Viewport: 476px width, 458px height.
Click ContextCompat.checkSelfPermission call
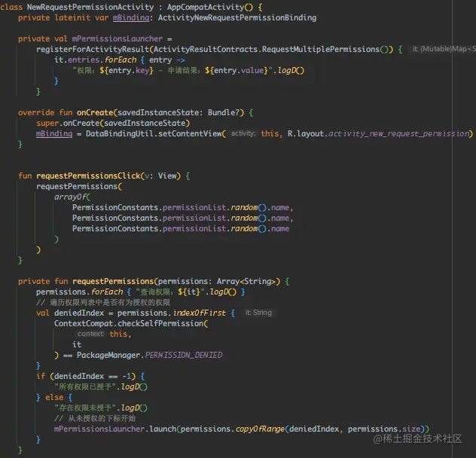[129, 323]
